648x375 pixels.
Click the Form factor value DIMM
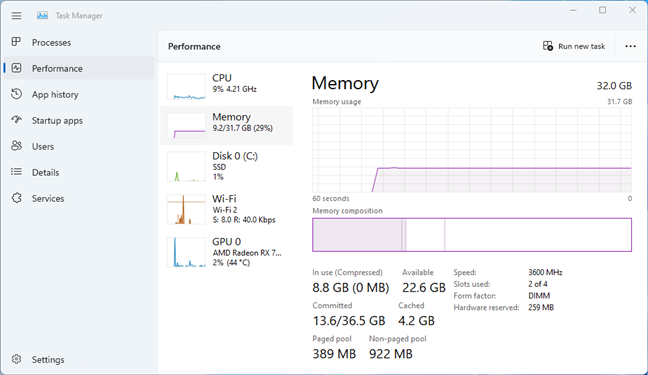539,296
